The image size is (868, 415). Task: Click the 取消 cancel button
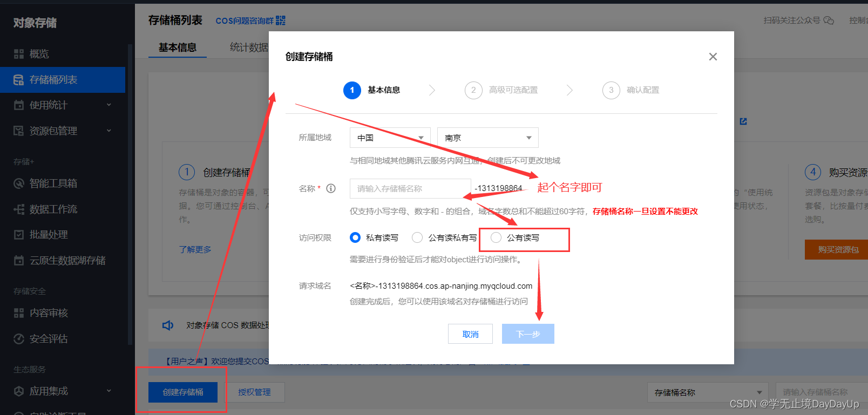(x=470, y=334)
